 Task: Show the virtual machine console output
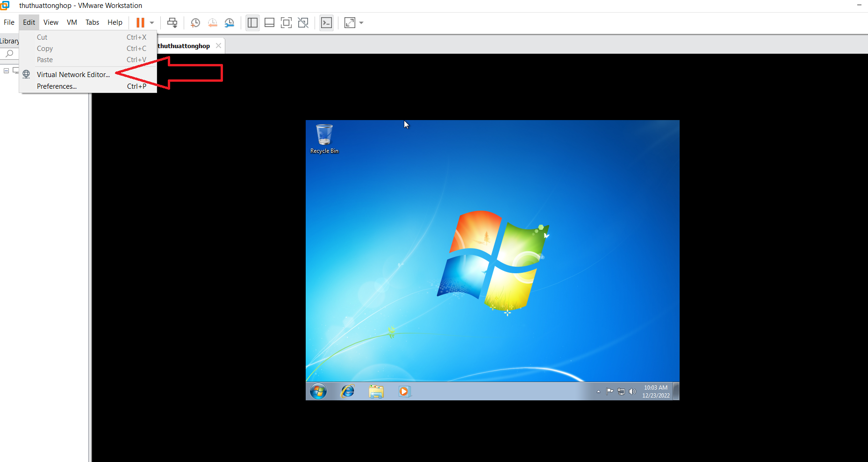[x=327, y=22]
